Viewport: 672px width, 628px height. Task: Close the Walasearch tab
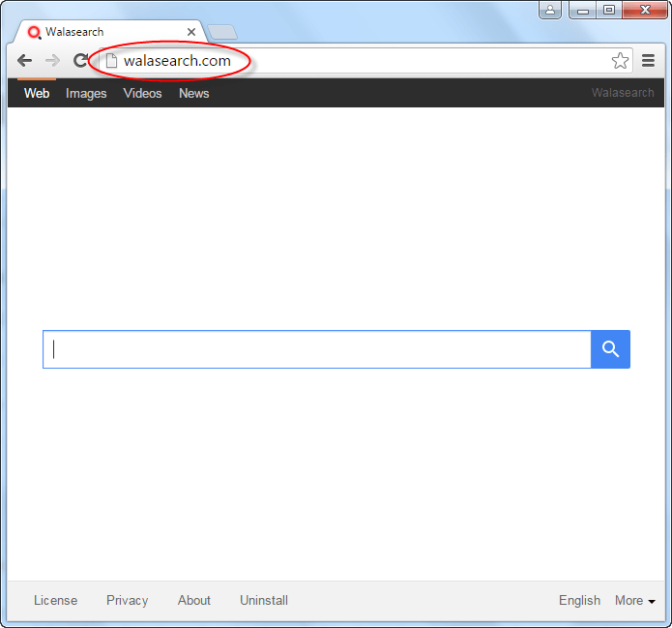[191, 32]
